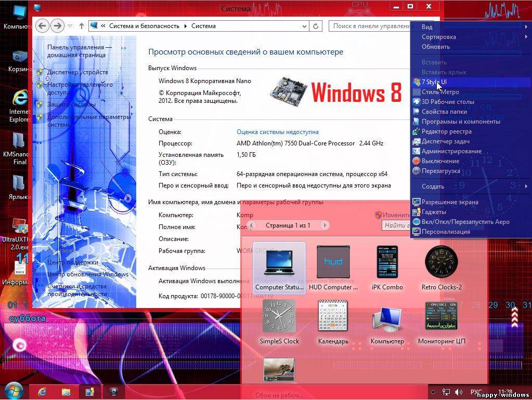Open the KMSnano Final desktop icon
This screenshot has height=400, width=532.
coord(17,149)
